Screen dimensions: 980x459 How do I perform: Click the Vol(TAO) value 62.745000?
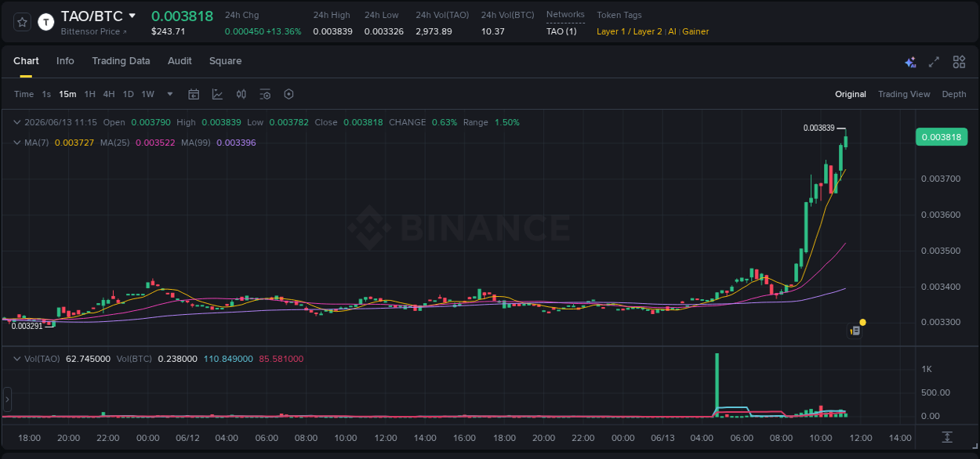tap(88, 359)
